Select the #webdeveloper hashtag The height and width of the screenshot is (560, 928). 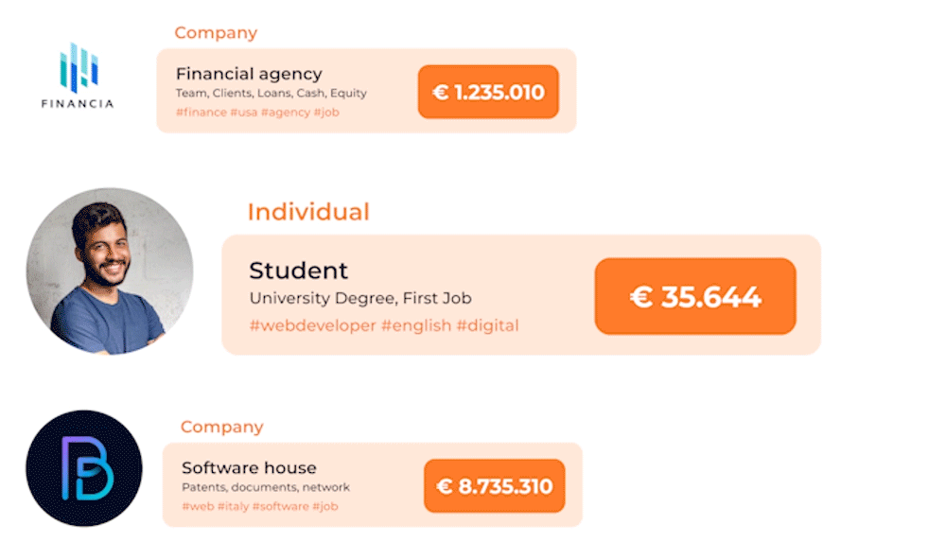311,325
